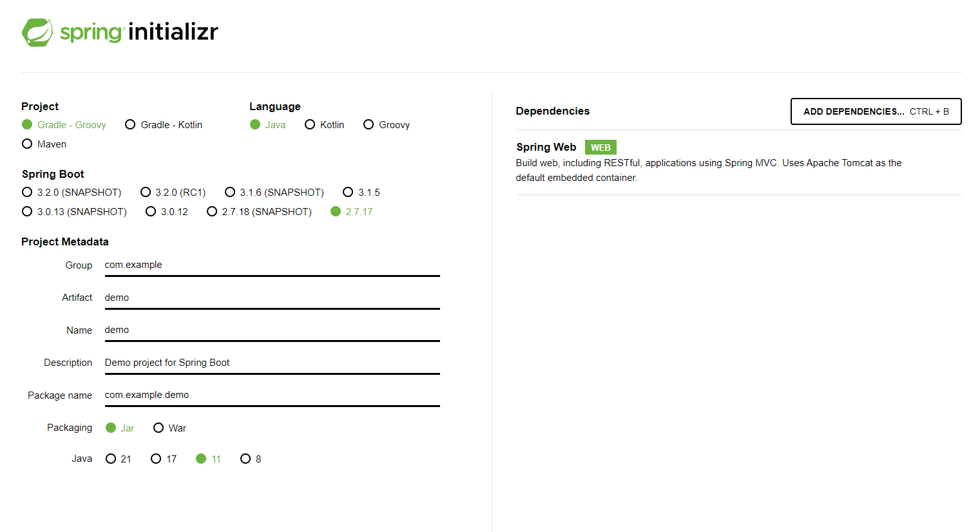The height and width of the screenshot is (532, 980).
Task: Select Spring Boot version 2.7.17
Action: (352, 212)
